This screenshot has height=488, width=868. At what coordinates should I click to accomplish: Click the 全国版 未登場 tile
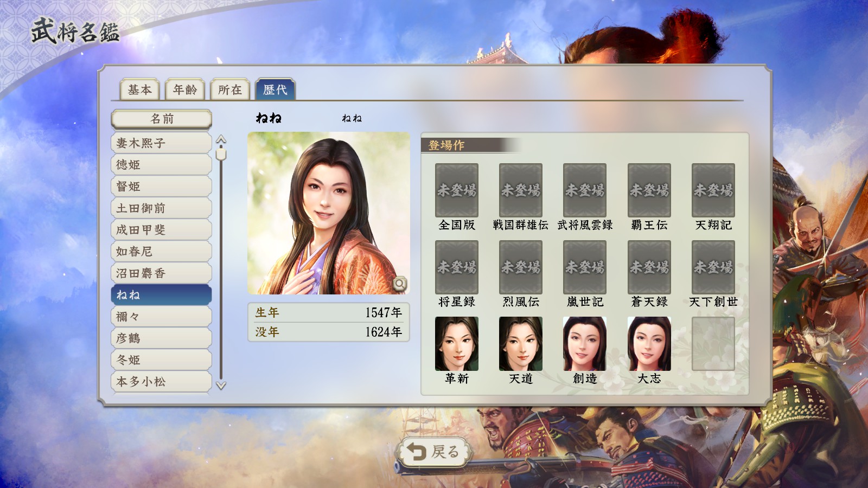457,190
